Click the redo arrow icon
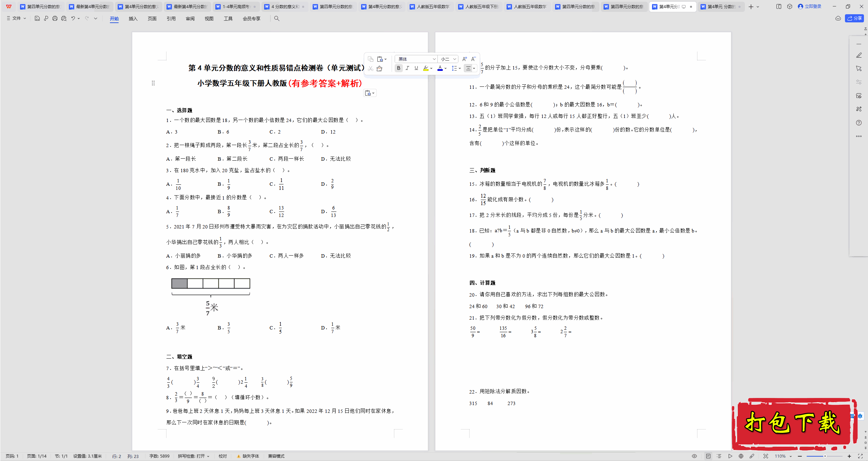This screenshot has width=868, height=461. (87, 18)
